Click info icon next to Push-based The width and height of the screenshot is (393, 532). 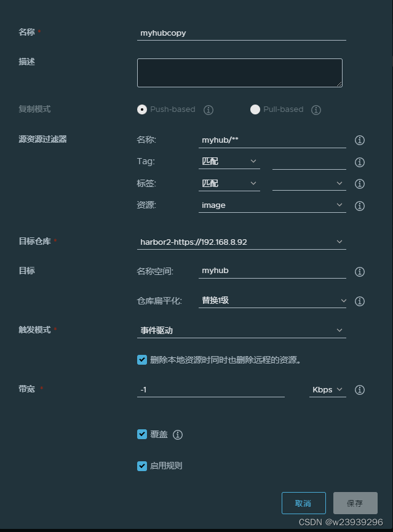208,110
